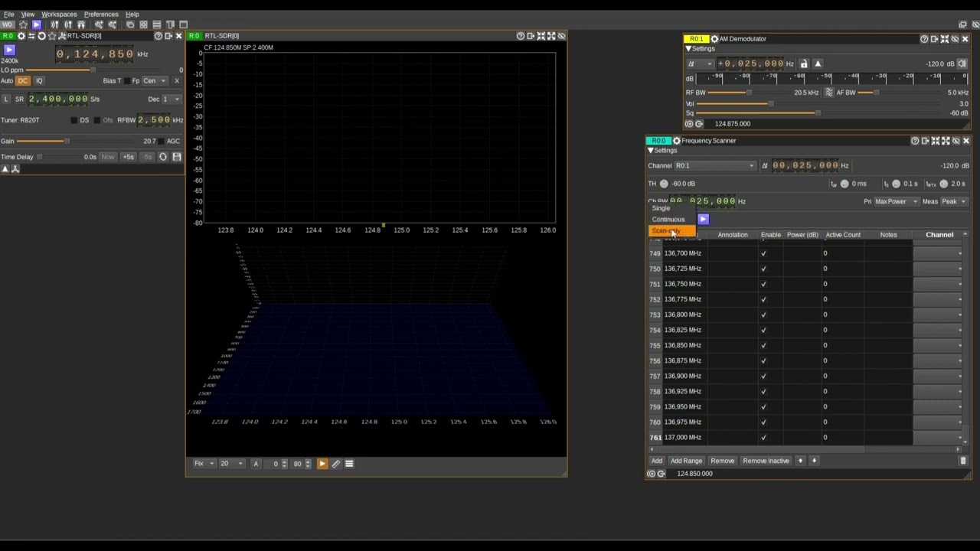Viewport: 980px width, 551px height.
Task: Open the Meas Peak dropdown
Action: pos(954,201)
